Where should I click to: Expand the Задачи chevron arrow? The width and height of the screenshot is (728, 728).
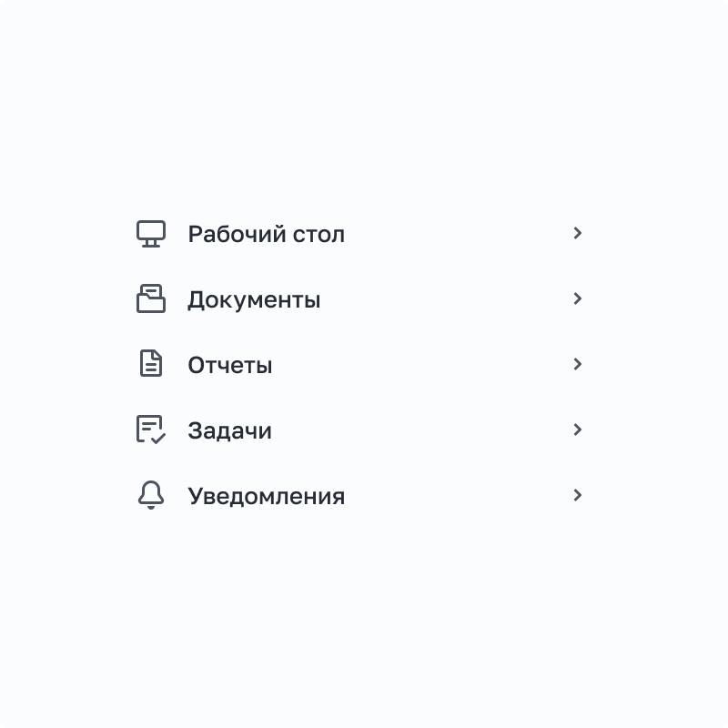tap(577, 430)
